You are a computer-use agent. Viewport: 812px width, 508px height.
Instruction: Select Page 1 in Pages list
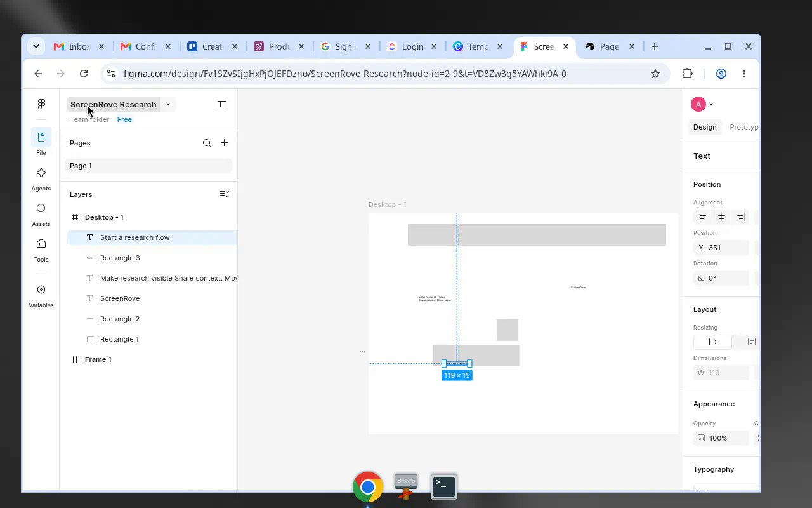pyautogui.click(x=149, y=166)
